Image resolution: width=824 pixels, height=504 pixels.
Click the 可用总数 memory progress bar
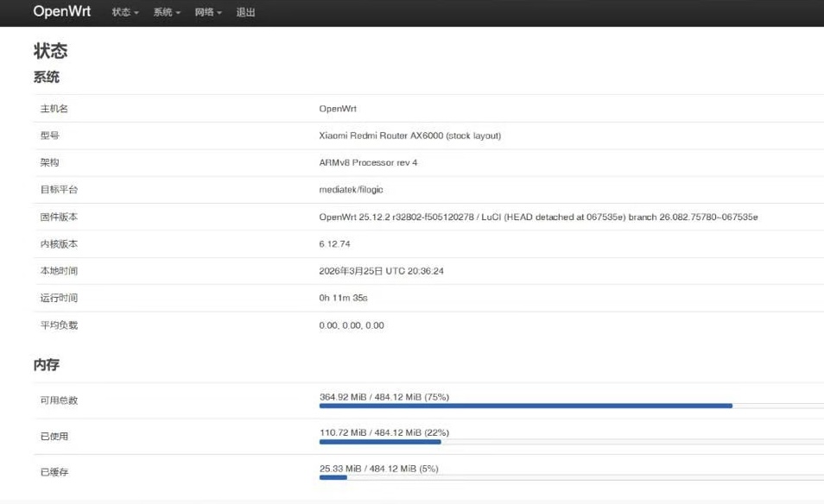tap(571, 406)
